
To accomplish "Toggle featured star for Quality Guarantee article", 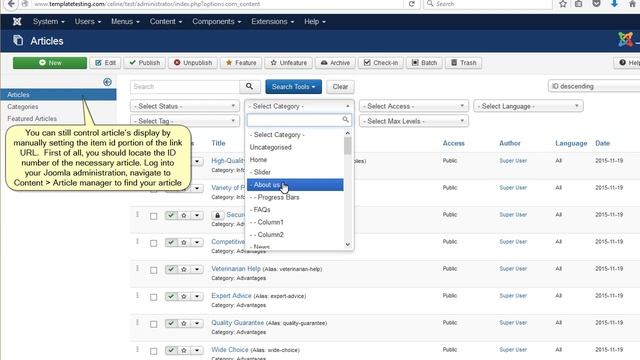I will [x=184, y=323].
